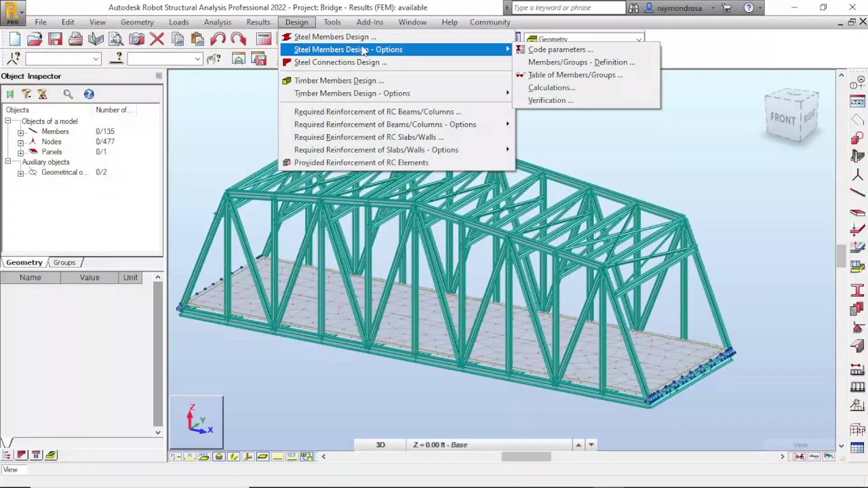
Task: Click the Paste toolbar icon
Action: 197,39
